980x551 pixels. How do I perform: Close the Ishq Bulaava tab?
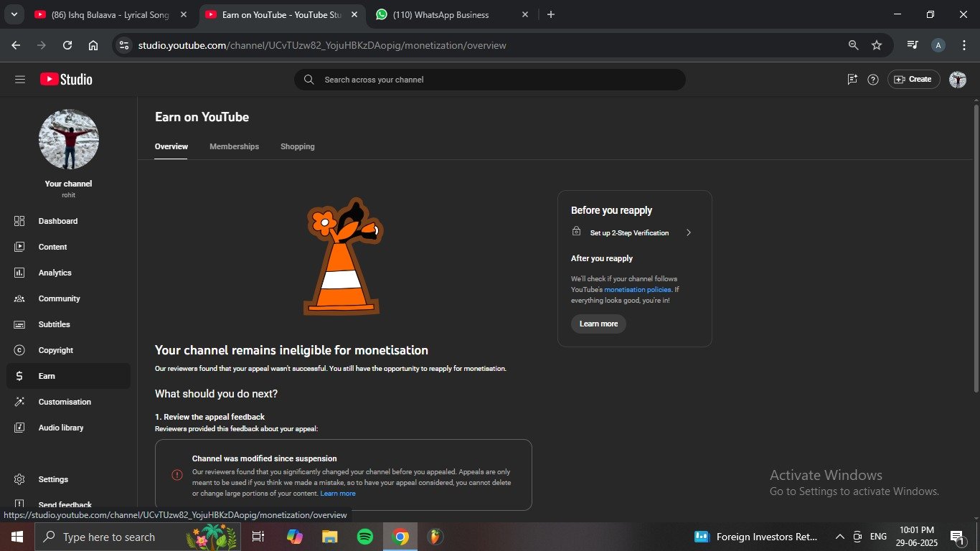pyautogui.click(x=184, y=14)
